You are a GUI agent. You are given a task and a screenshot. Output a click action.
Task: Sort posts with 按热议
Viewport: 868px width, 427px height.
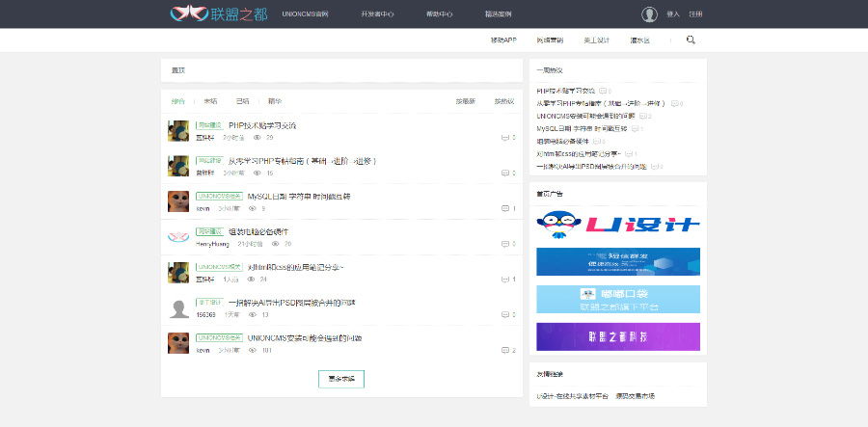click(x=504, y=101)
